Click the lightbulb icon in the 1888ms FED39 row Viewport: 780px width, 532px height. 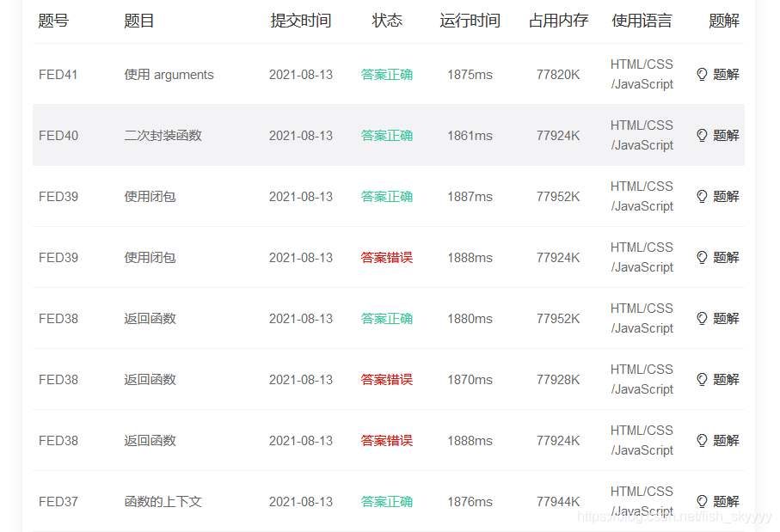click(702, 258)
